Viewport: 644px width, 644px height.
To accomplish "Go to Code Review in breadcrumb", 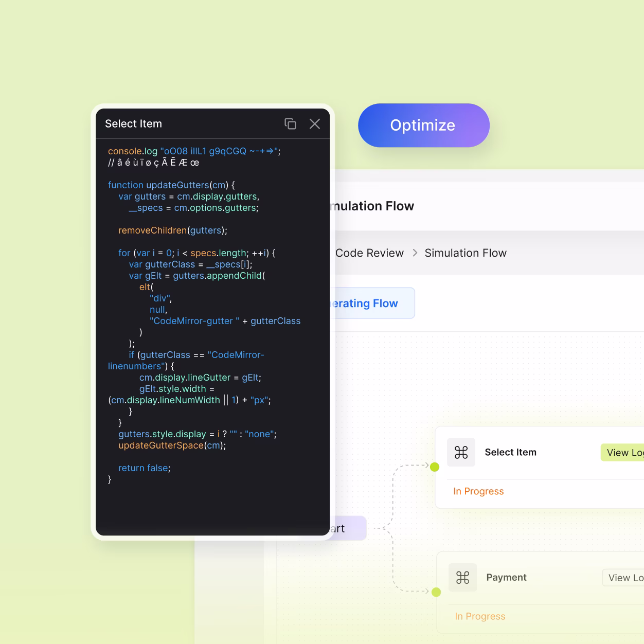I will tap(369, 253).
